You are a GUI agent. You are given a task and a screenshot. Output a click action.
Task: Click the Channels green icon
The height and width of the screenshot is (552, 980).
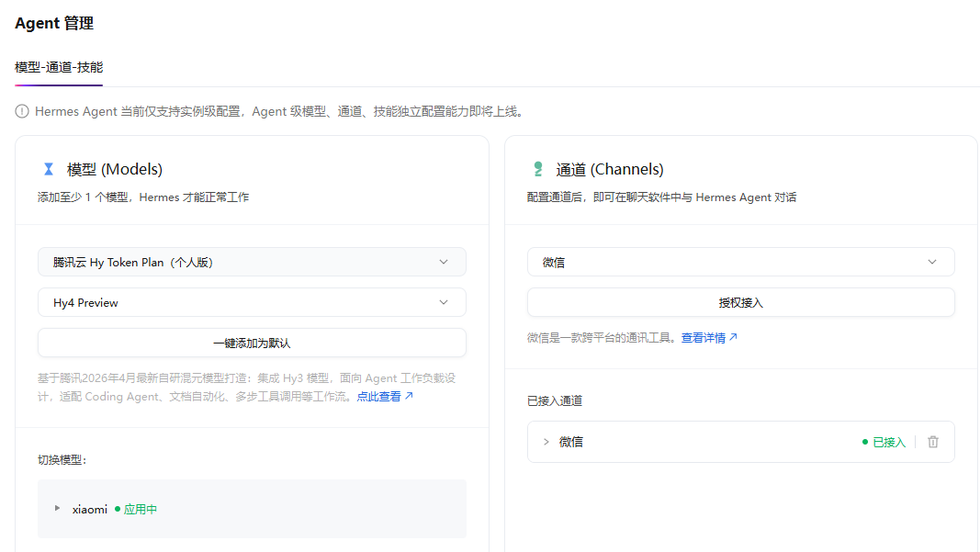538,169
